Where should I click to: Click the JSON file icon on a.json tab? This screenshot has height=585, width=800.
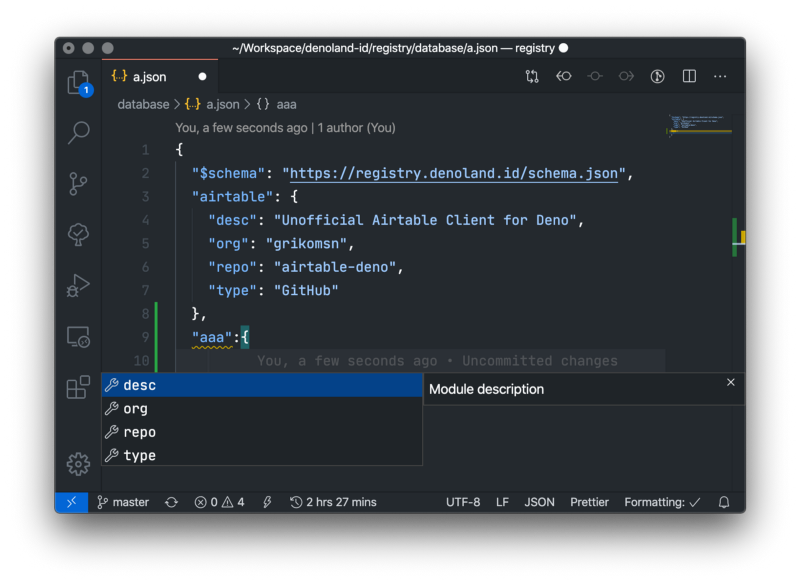point(119,77)
